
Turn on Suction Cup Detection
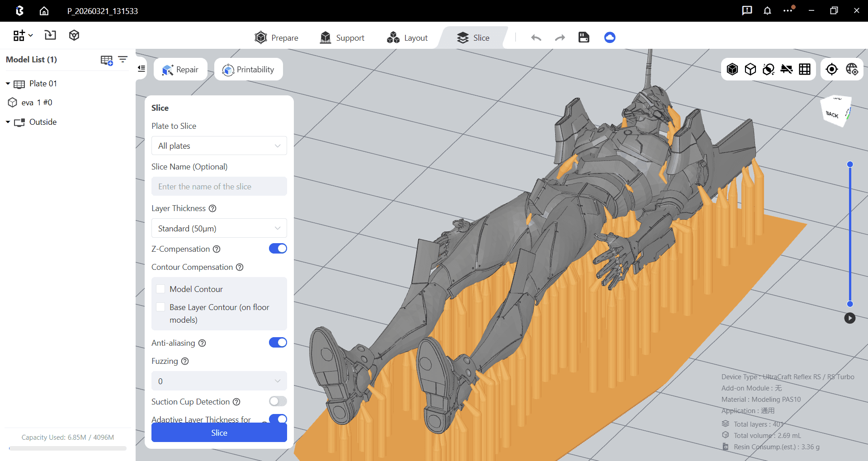coord(278,401)
